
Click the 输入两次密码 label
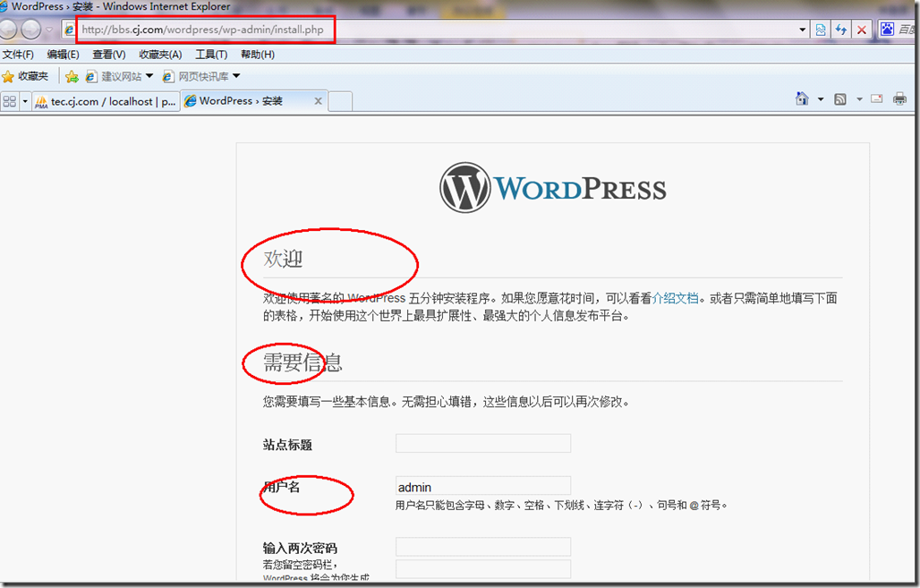[300, 548]
